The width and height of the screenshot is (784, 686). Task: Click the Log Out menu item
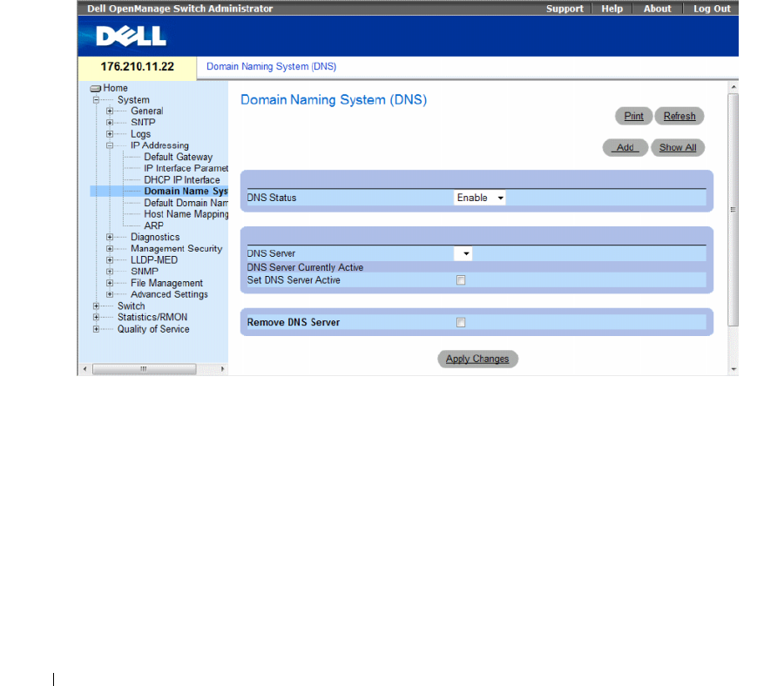point(712,9)
